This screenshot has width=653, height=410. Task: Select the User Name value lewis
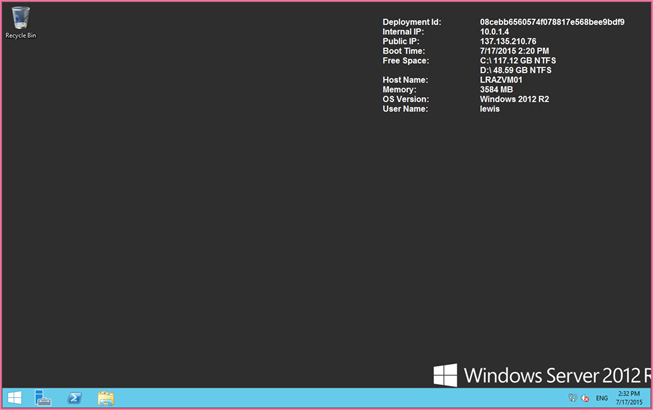[x=489, y=109]
